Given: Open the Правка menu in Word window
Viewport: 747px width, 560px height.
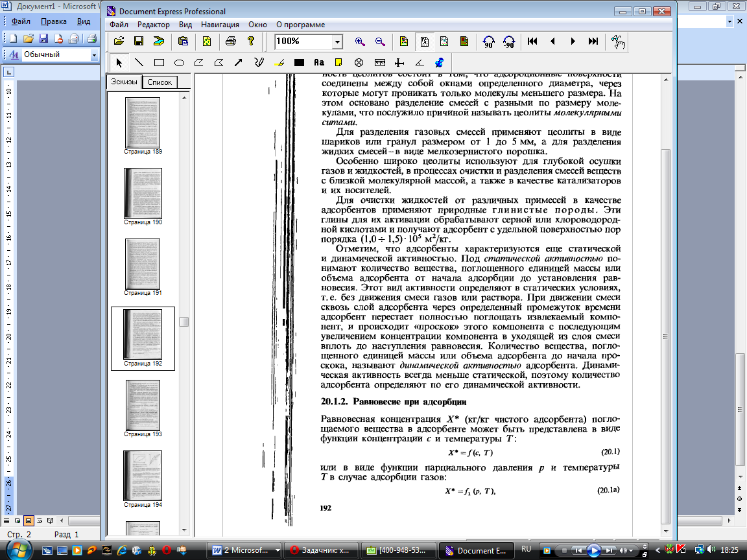Looking at the screenshot, I should click(53, 21).
